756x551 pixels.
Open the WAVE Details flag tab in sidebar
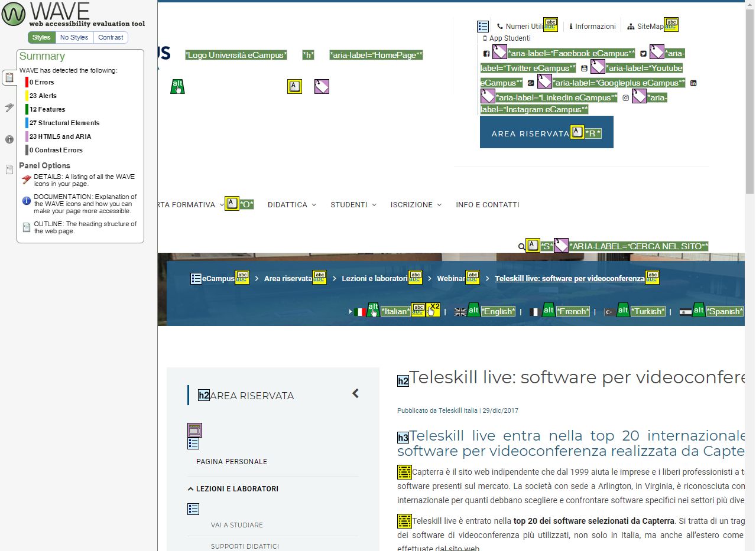click(x=9, y=107)
